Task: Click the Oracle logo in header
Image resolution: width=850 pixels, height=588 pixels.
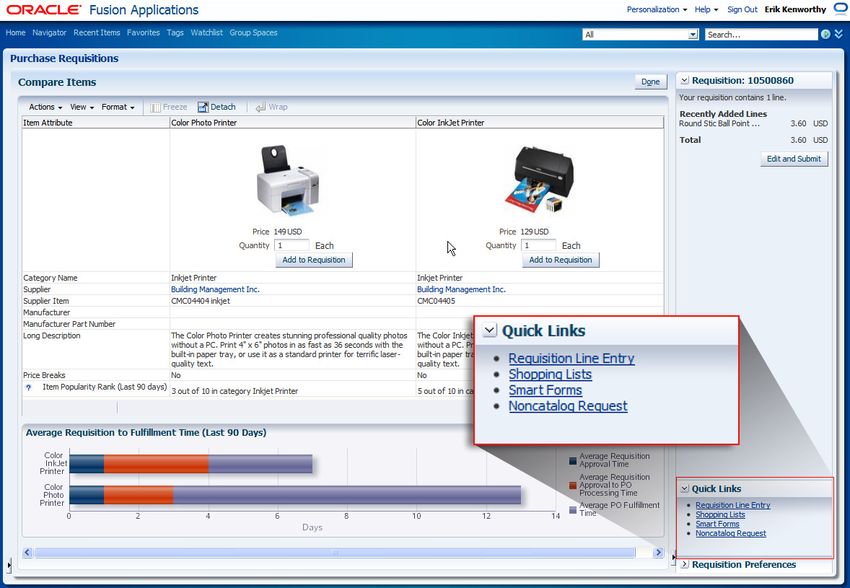Action: 42,10
